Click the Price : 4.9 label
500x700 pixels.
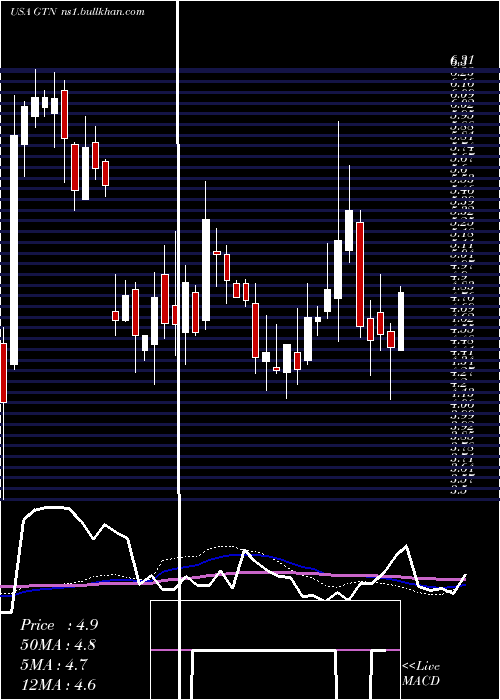point(59,625)
